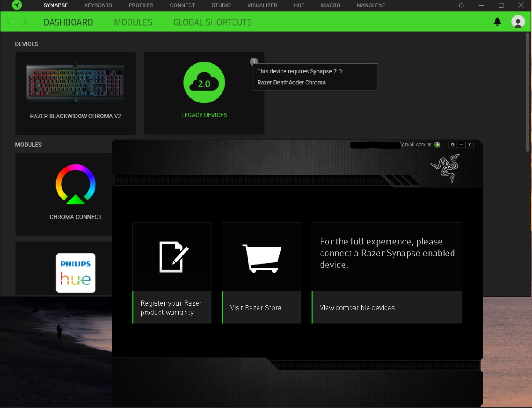Click the shopping cart store icon
The image size is (532, 408).
coord(262,259)
